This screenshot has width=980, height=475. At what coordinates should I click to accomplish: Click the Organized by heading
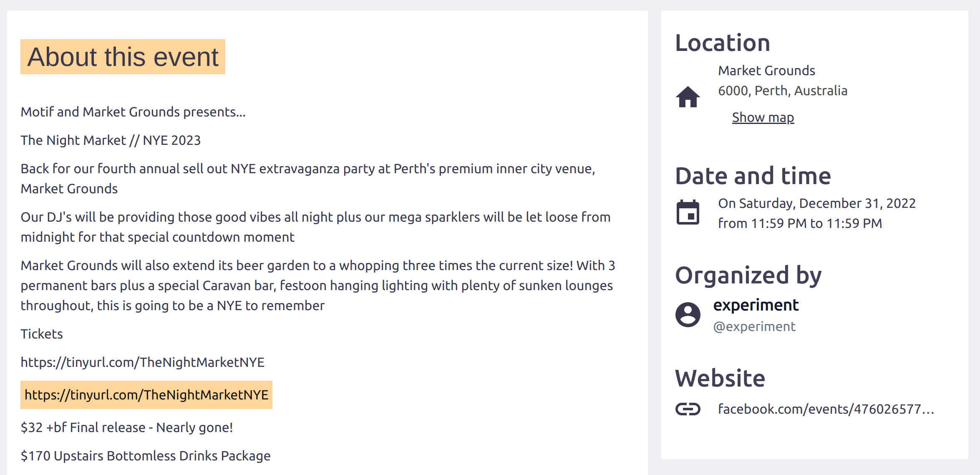click(x=748, y=275)
